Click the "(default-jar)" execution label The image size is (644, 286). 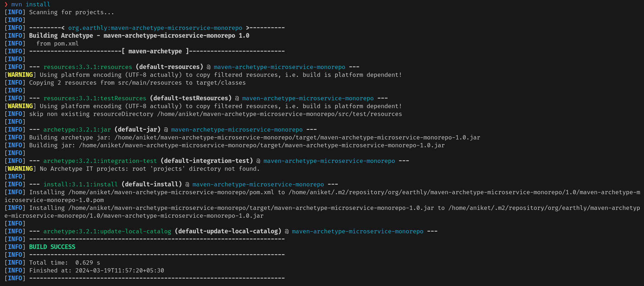137,129
